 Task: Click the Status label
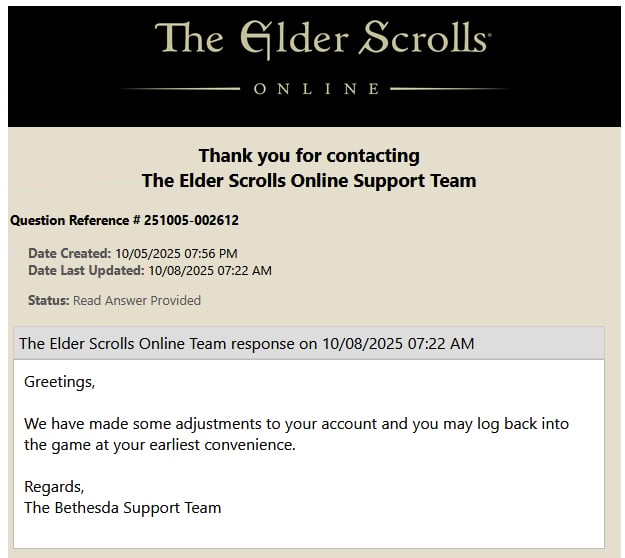(49, 300)
